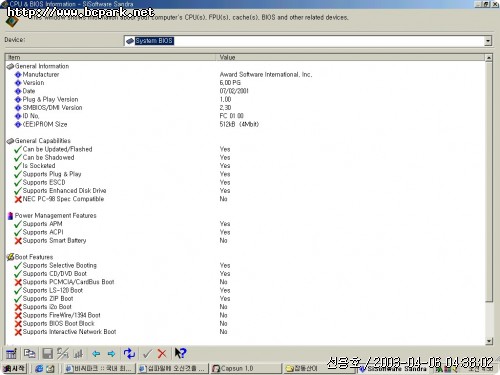This screenshot has height=375, width=500.
Task: Click the Windows Start button
Action: pos(14,369)
